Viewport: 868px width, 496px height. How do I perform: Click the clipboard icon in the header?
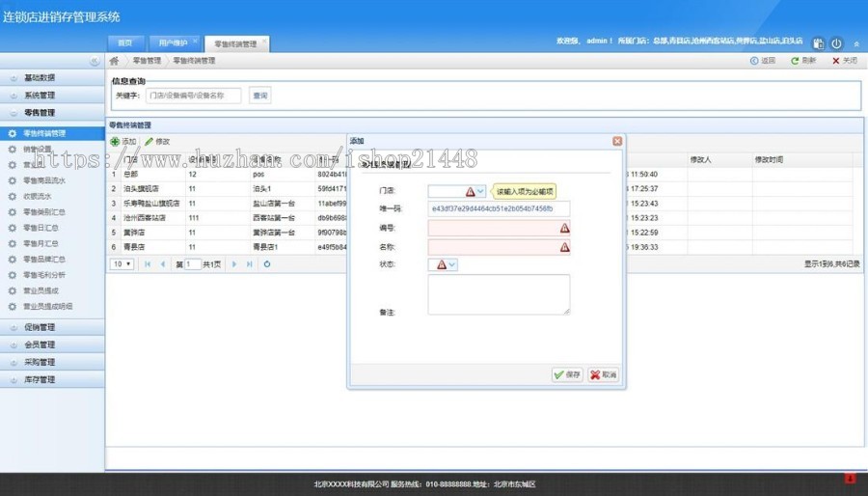point(818,43)
